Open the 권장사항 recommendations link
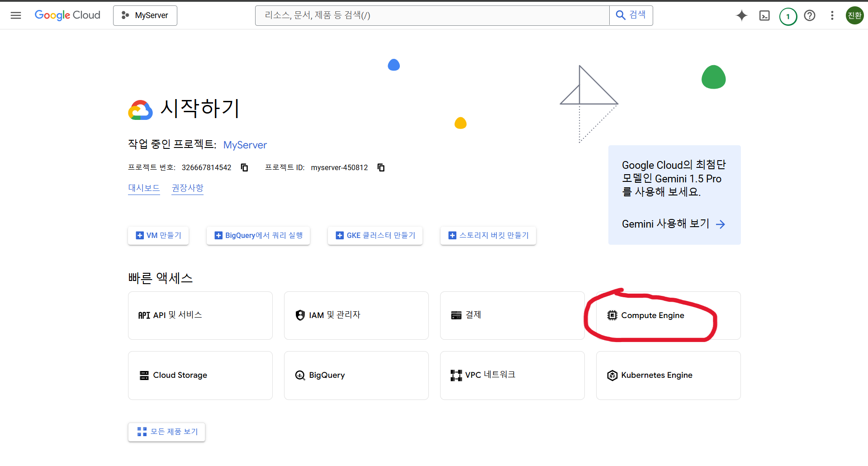Screen dimensions: 868x466 point(187,188)
